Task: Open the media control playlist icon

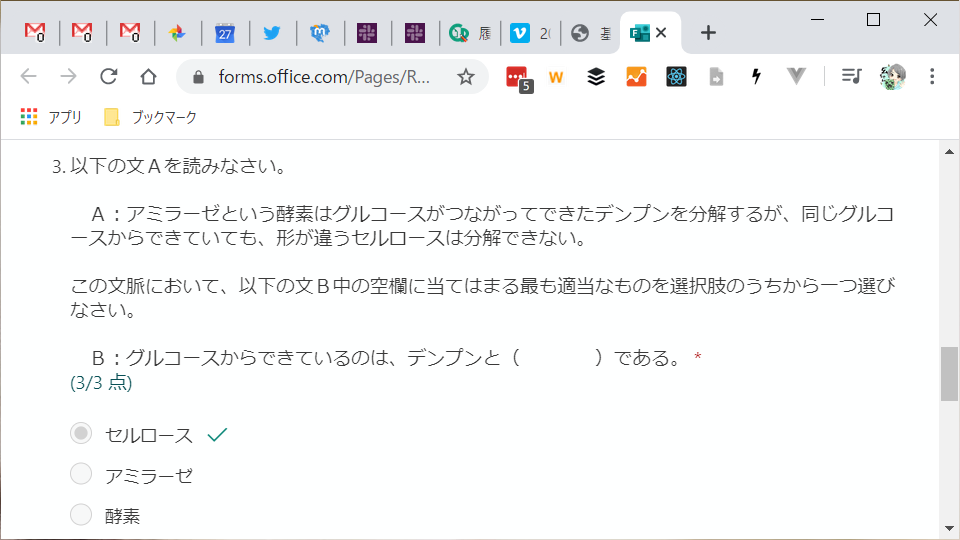Action: [851, 77]
